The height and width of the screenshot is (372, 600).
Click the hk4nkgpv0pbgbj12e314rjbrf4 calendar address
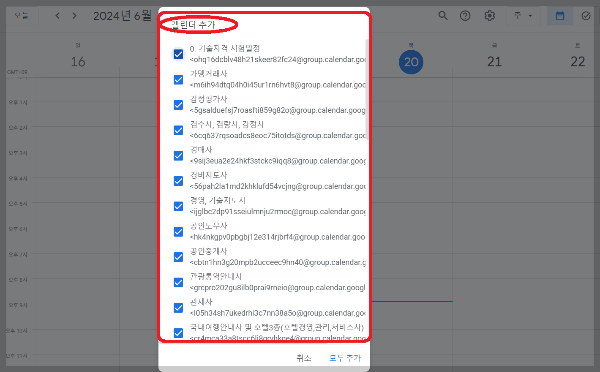click(x=278, y=237)
